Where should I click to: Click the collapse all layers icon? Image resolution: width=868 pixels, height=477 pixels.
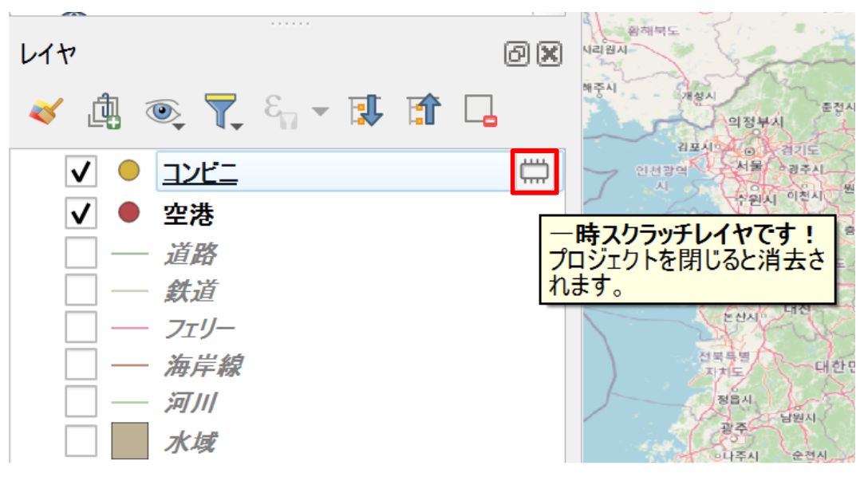424,110
